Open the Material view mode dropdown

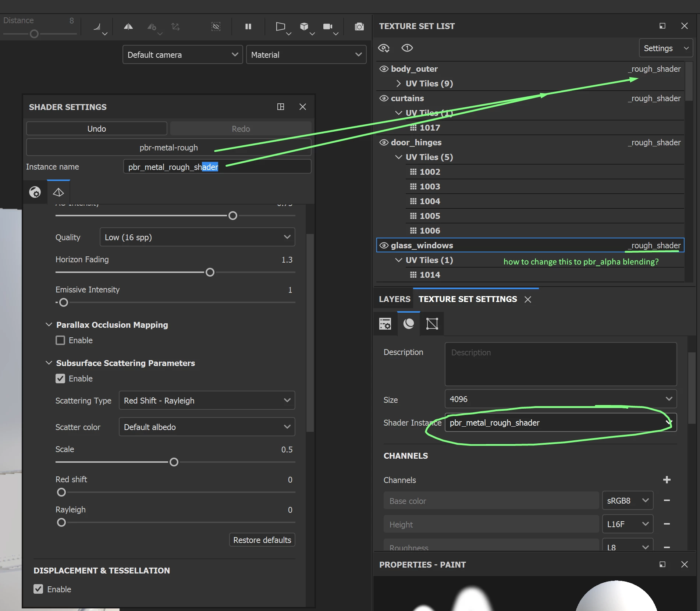(x=306, y=55)
